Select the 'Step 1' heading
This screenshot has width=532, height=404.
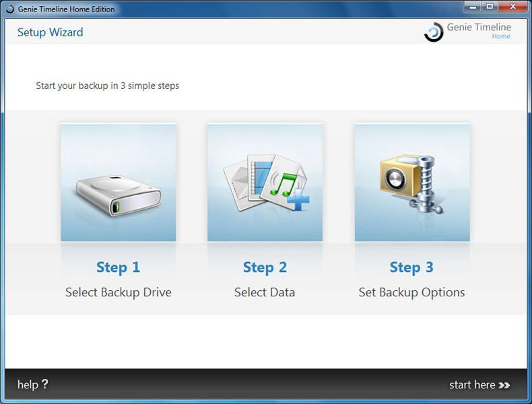pyautogui.click(x=118, y=267)
